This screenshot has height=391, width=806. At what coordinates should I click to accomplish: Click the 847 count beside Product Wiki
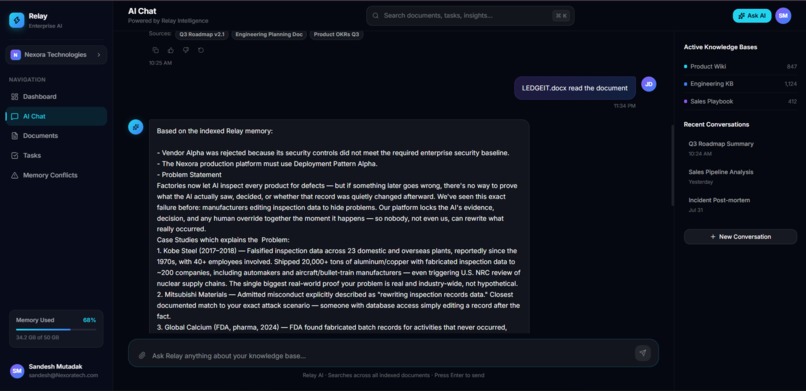(x=792, y=67)
